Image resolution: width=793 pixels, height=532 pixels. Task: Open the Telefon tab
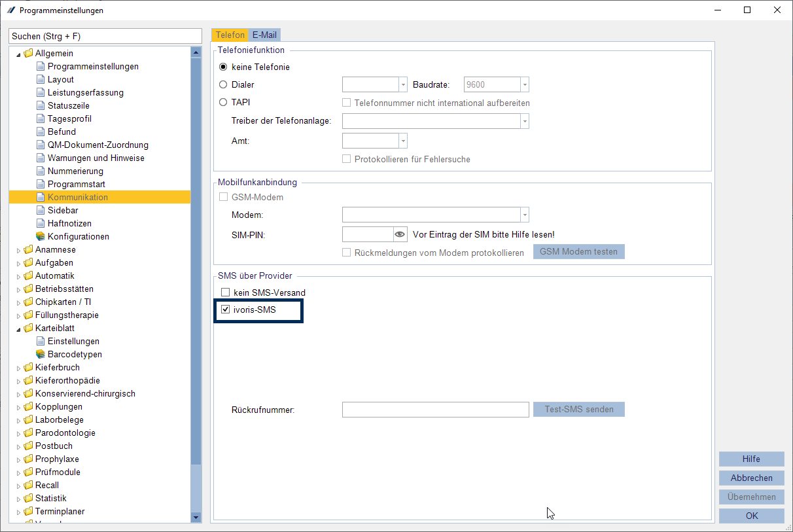pyautogui.click(x=230, y=35)
